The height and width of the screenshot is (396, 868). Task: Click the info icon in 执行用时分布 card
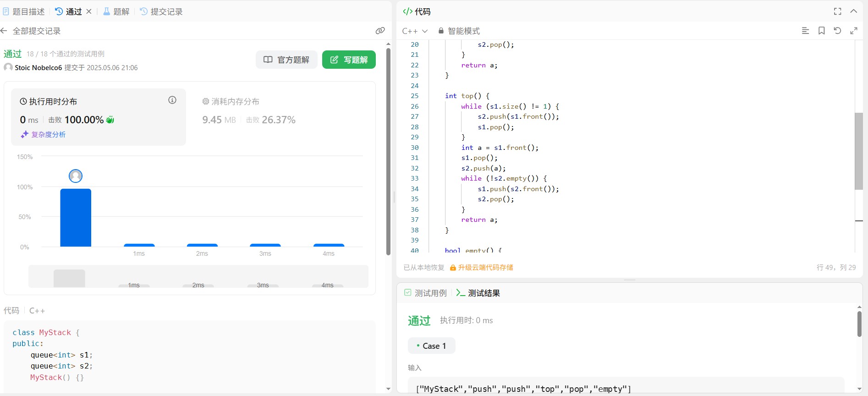click(172, 100)
